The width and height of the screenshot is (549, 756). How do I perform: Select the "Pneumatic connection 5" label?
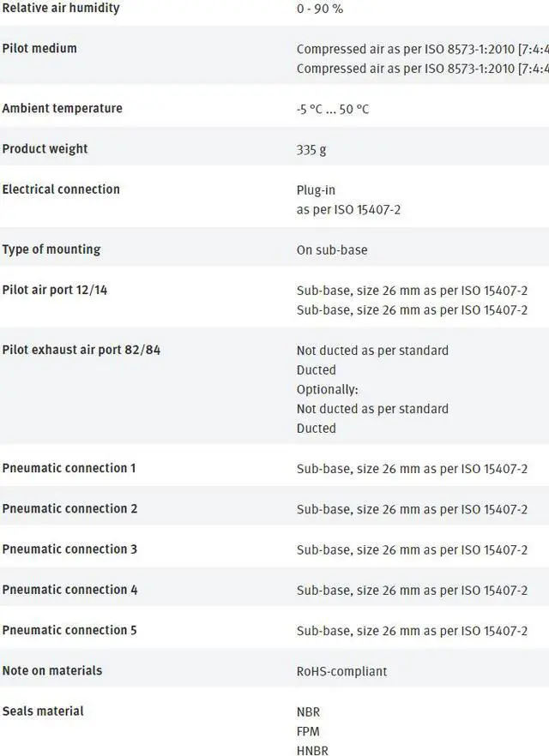pos(69,630)
